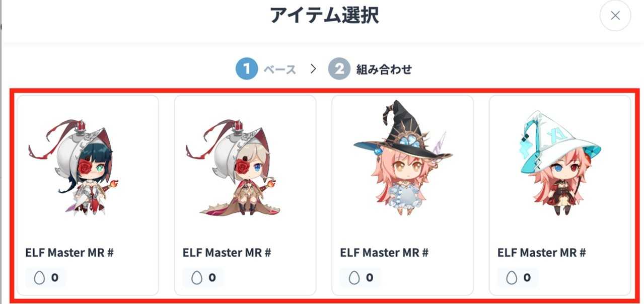Click chevron arrow between steps
Screen dimensions: 644x304
pyautogui.click(x=313, y=69)
